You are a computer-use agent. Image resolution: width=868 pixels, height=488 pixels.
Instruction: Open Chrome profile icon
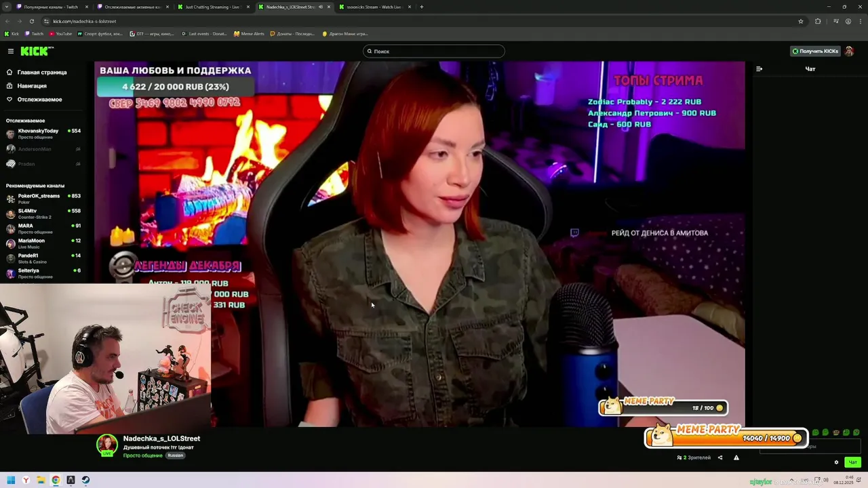848,21
